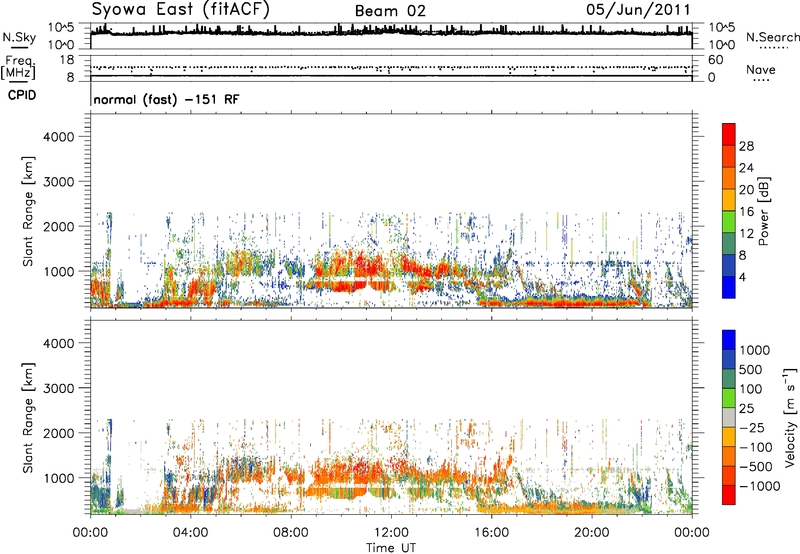Click the "16:00" time tick label
The width and height of the screenshot is (800, 554).
coord(491,533)
